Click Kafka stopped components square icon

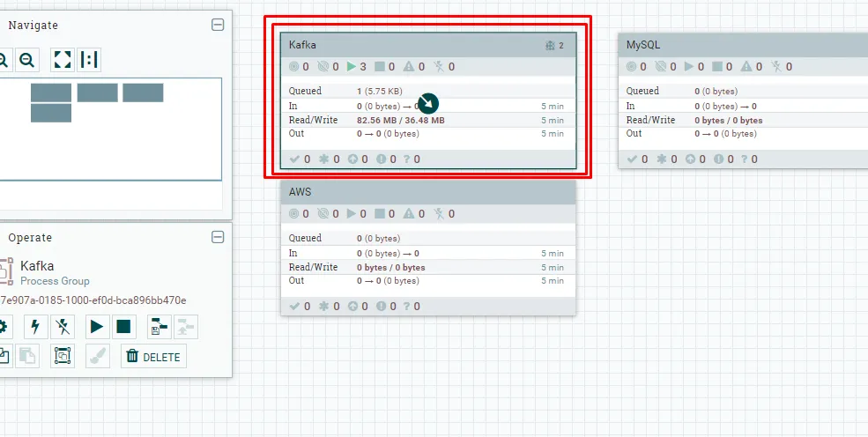[380, 66]
